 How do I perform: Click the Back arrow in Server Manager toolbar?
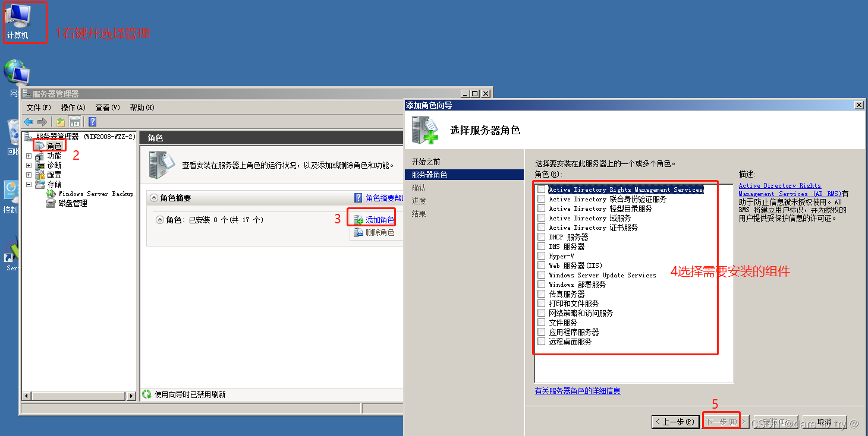click(29, 122)
